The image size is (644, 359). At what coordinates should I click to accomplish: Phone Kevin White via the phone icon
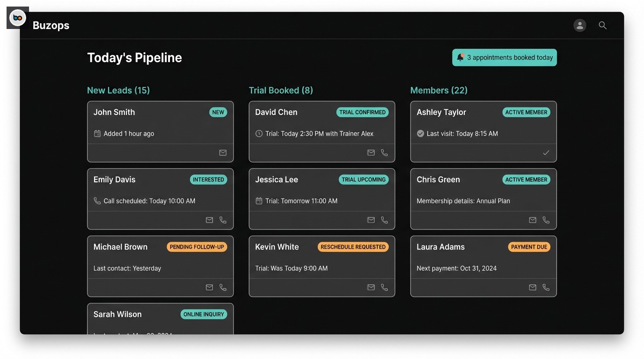coord(384,287)
